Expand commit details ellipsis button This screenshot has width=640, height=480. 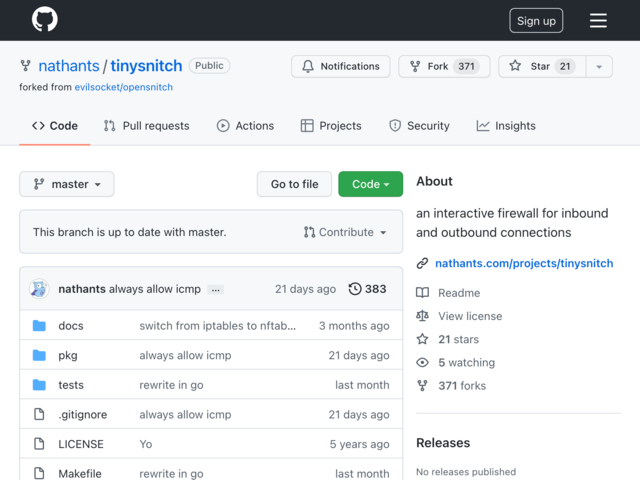pyautogui.click(x=216, y=290)
